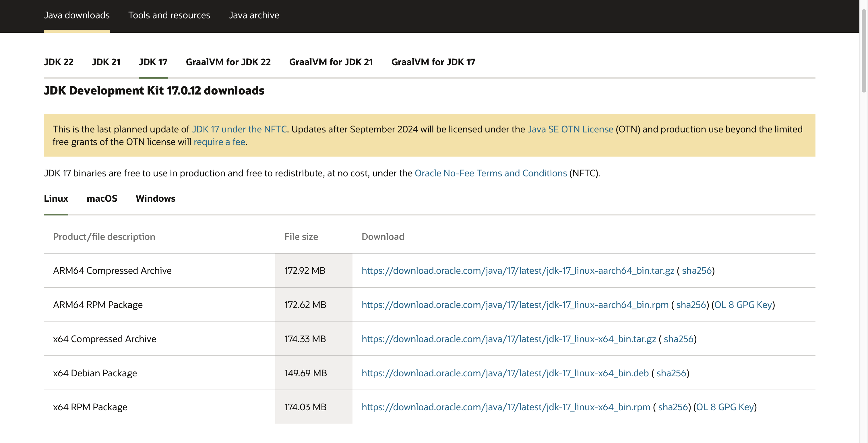Select the Linux OS tab

[x=56, y=198]
